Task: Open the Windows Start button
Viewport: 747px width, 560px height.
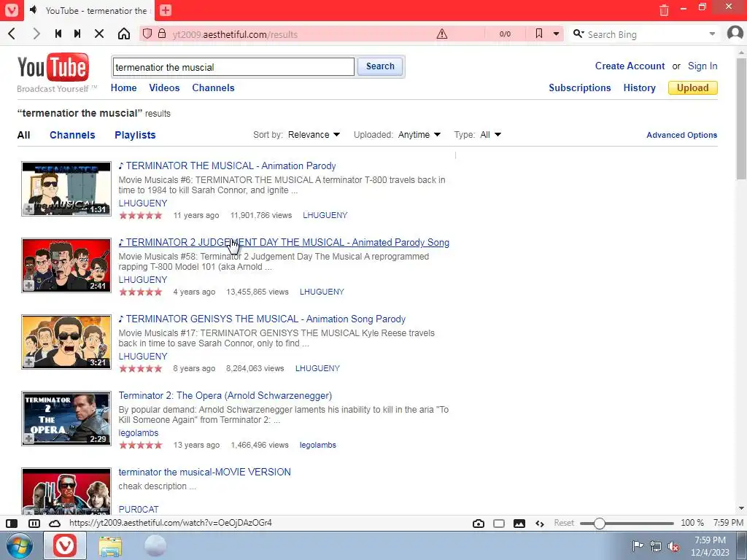Action: coord(20,545)
